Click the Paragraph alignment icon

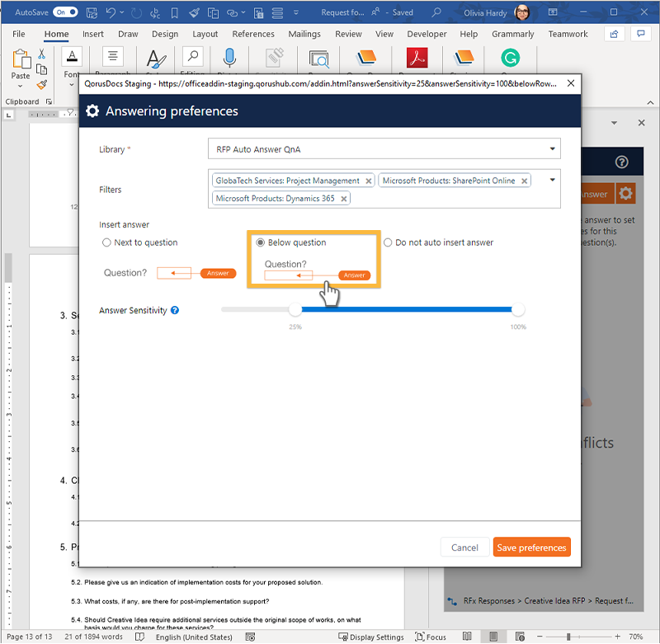coord(113,56)
